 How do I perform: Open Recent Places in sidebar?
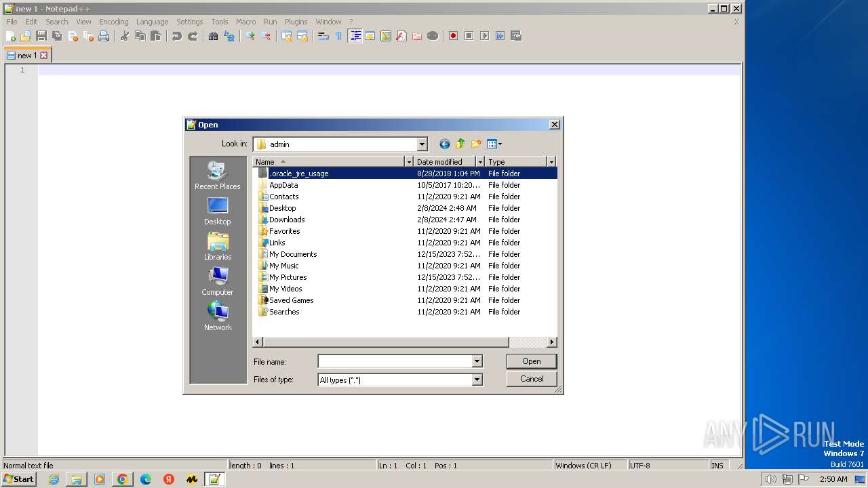click(218, 176)
